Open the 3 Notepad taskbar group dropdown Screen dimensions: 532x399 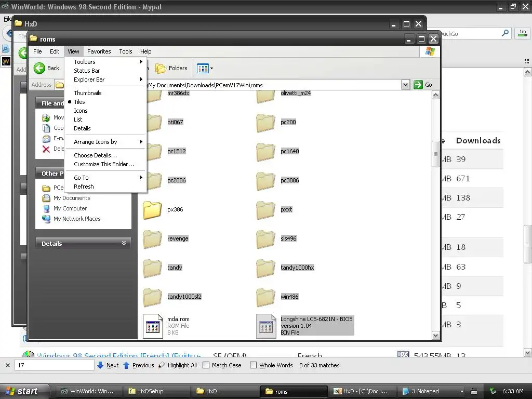tap(462, 392)
